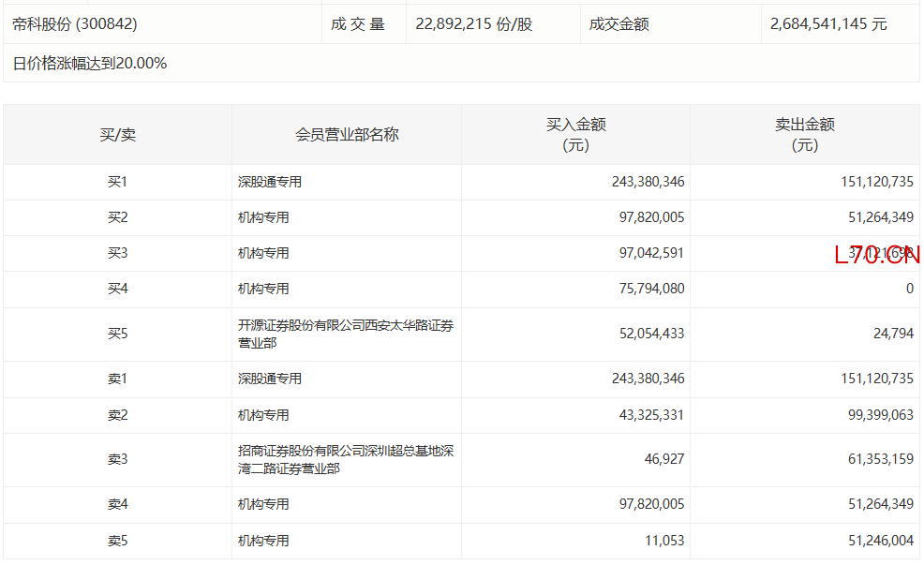Click the 成交量 label cell

coord(358,24)
